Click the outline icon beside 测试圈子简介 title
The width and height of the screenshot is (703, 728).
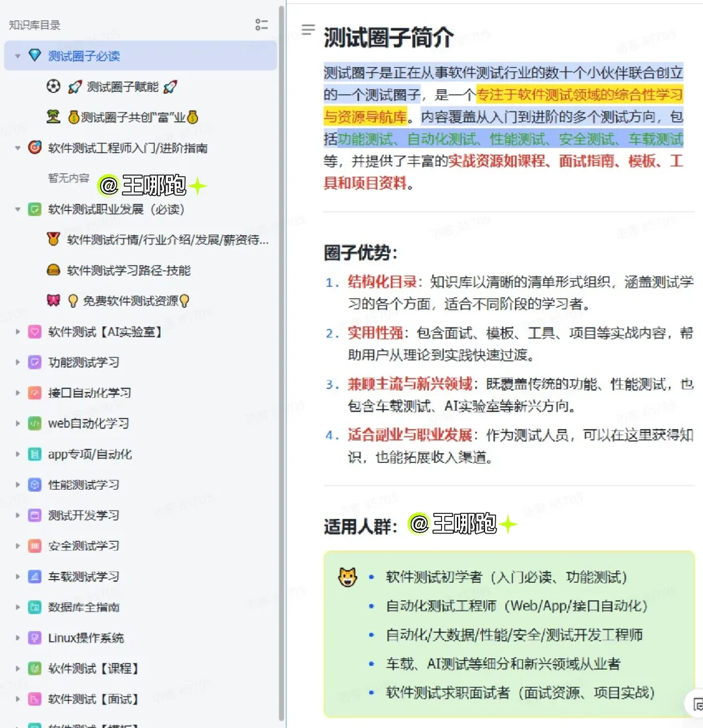pos(307,29)
